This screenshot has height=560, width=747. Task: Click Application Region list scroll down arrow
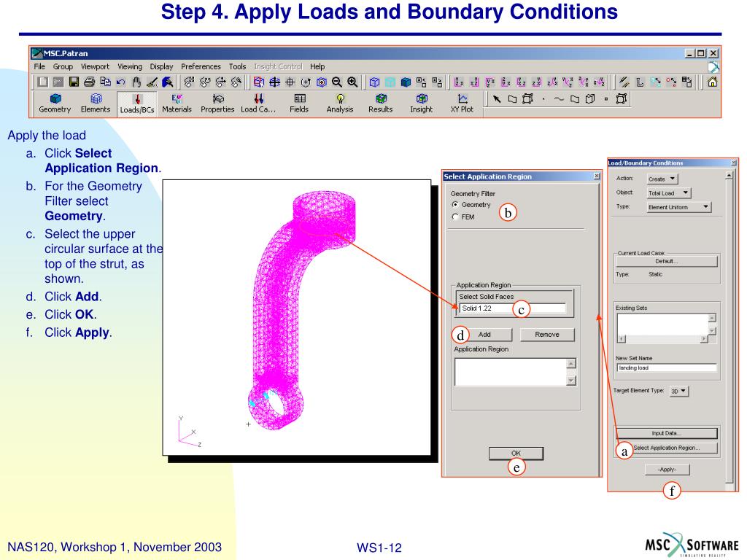coord(571,381)
